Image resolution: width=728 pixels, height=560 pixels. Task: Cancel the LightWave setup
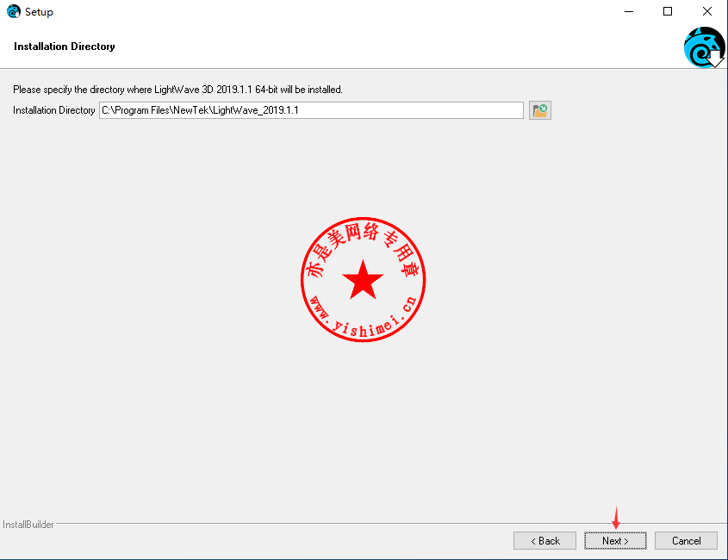pos(686,541)
